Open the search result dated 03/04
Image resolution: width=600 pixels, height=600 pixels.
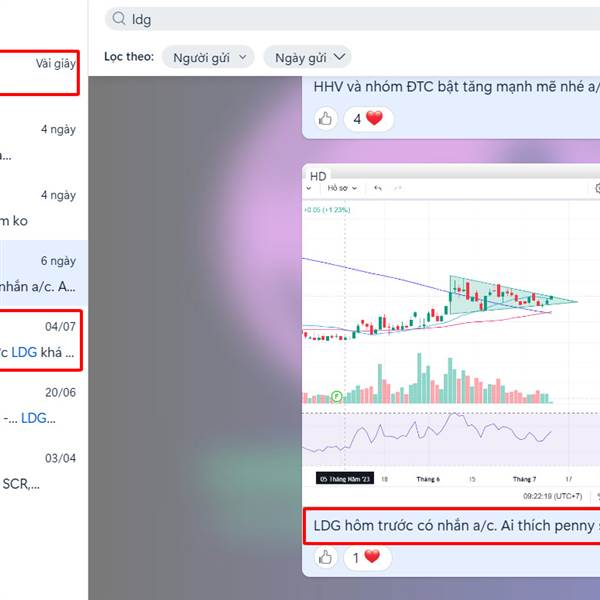40,471
